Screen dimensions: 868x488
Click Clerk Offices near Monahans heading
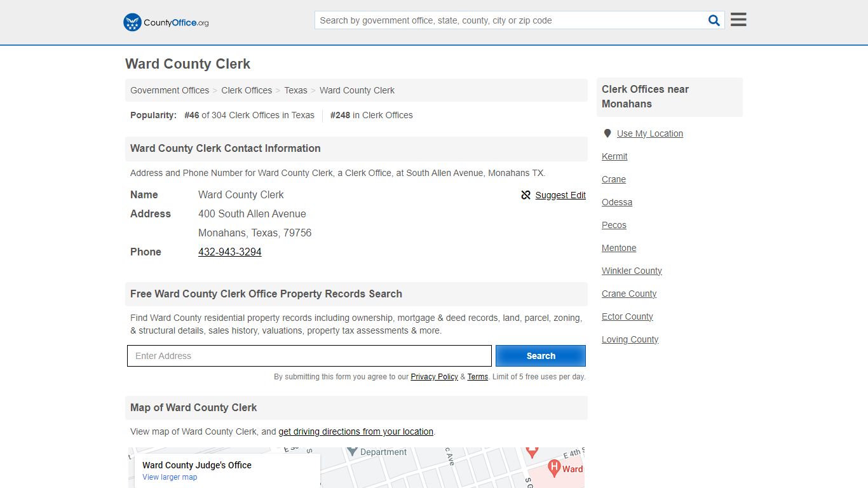[x=646, y=97]
